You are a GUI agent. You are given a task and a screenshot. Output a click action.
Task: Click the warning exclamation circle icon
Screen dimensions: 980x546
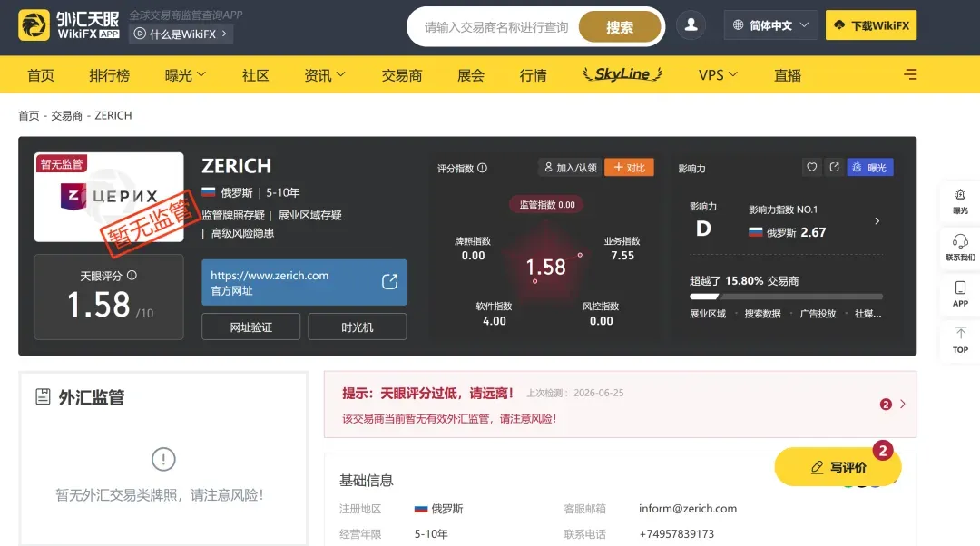tap(163, 459)
